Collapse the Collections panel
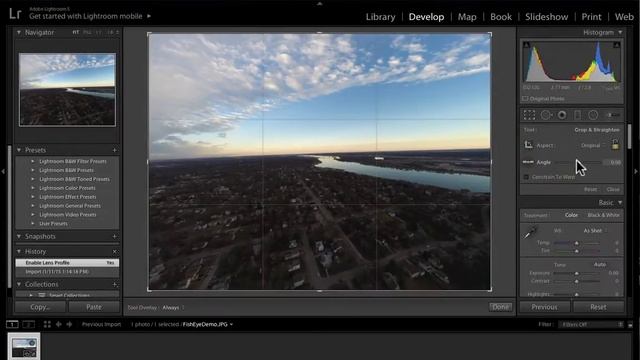This screenshot has height=360, width=640. coord(19,284)
